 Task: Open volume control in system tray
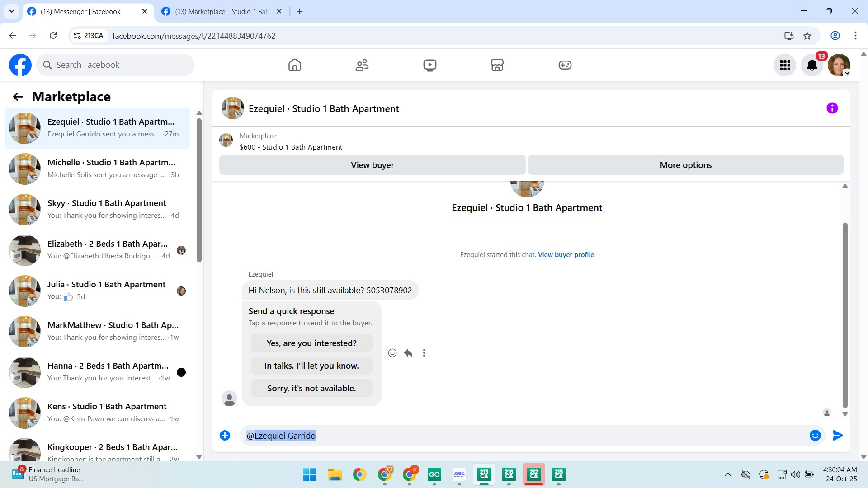(x=795, y=474)
